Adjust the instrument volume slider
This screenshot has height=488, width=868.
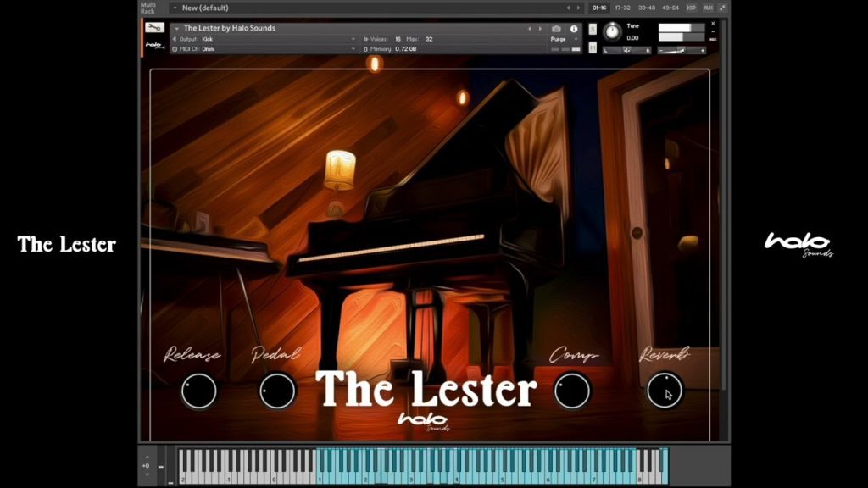point(682,50)
